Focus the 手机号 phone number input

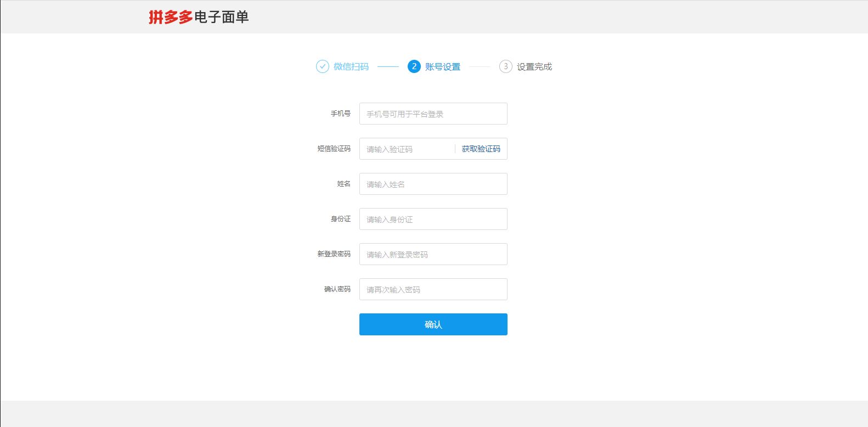click(433, 114)
